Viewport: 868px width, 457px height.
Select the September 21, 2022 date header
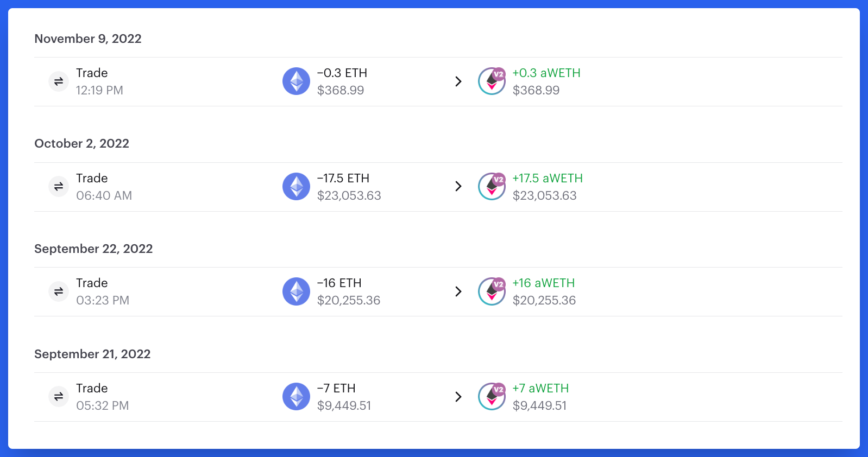click(x=92, y=354)
